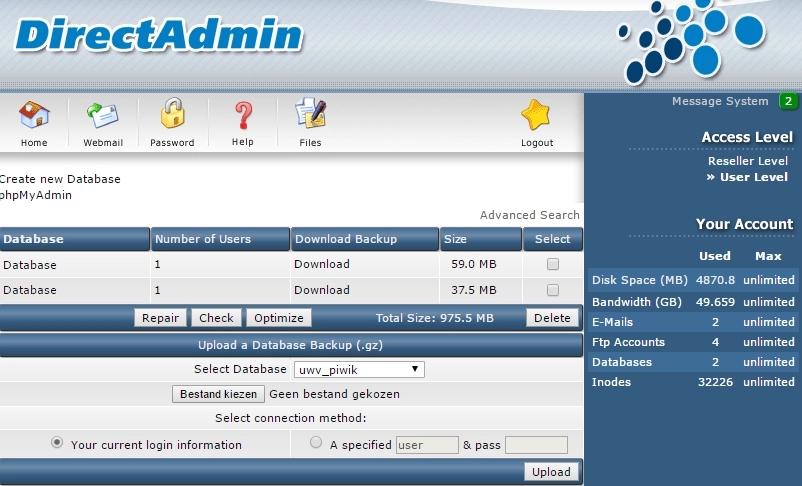Choose the 'A specified' user radio option

coord(316,443)
